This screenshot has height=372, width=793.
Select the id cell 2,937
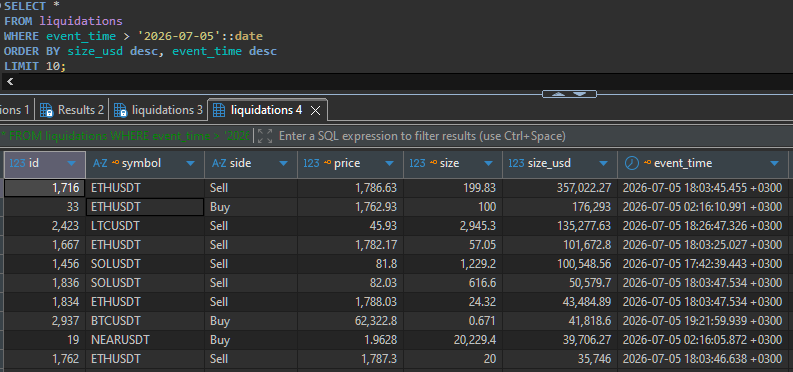pos(45,321)
